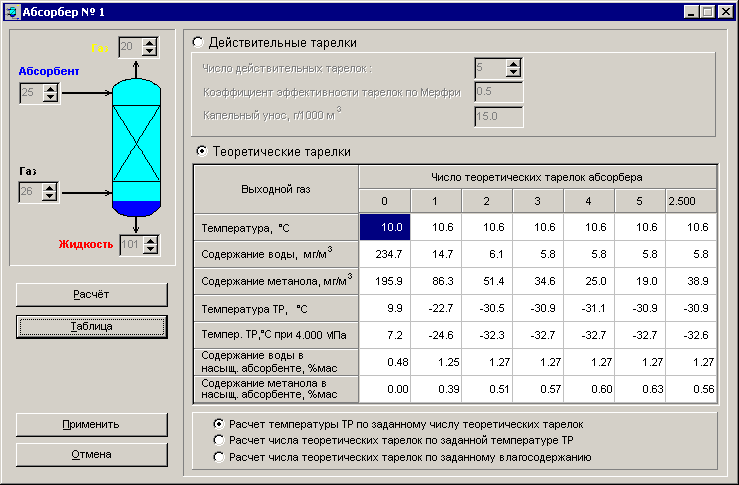Close the Абсорбер № 1 window
Screen dimensions: 739x485
[725, 12]
